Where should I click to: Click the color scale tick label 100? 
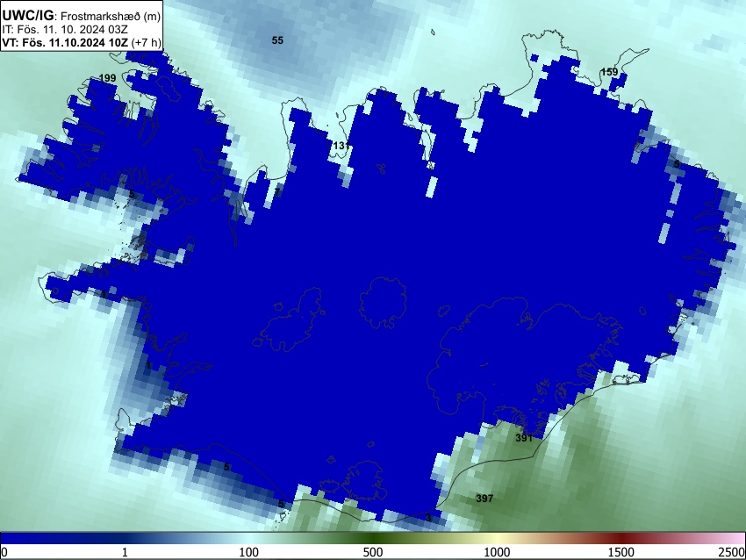248,552
